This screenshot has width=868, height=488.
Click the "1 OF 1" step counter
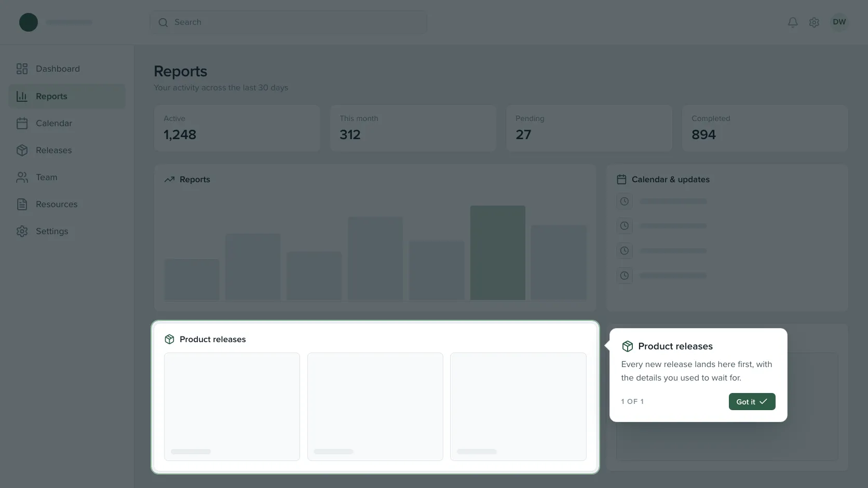click(632, 401)
